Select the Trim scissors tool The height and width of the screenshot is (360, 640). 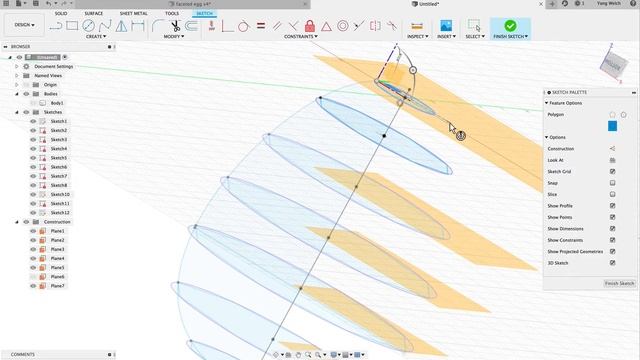(175, 26)
